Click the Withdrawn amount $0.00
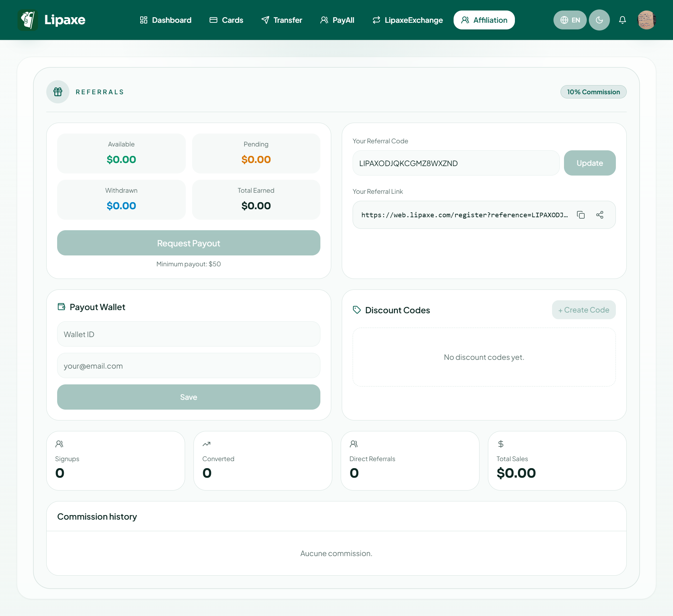Viewport: 673px width, 616px height. click(x=121, y=206)
